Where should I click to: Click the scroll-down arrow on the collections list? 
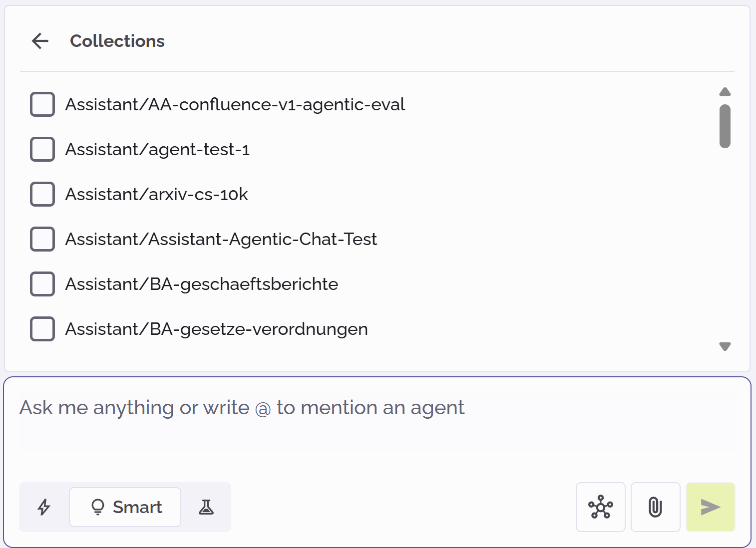pyautogui.click(x=725, y=346)
